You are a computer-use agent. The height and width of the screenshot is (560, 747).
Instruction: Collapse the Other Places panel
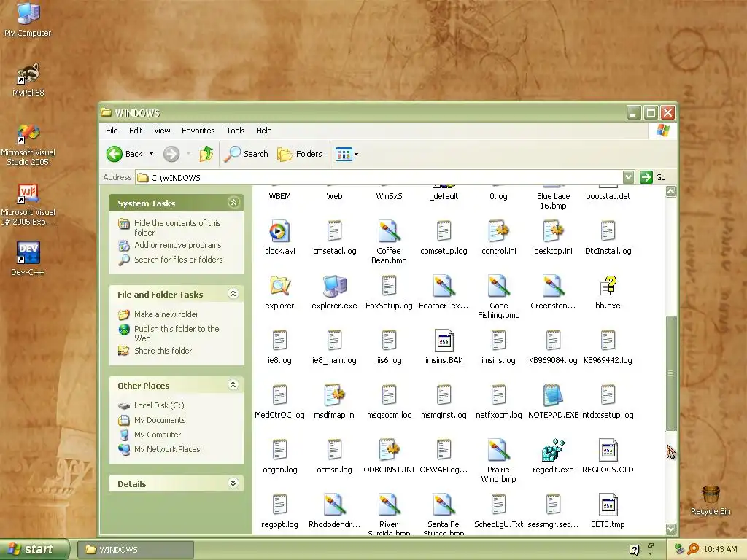pos(233,385)
